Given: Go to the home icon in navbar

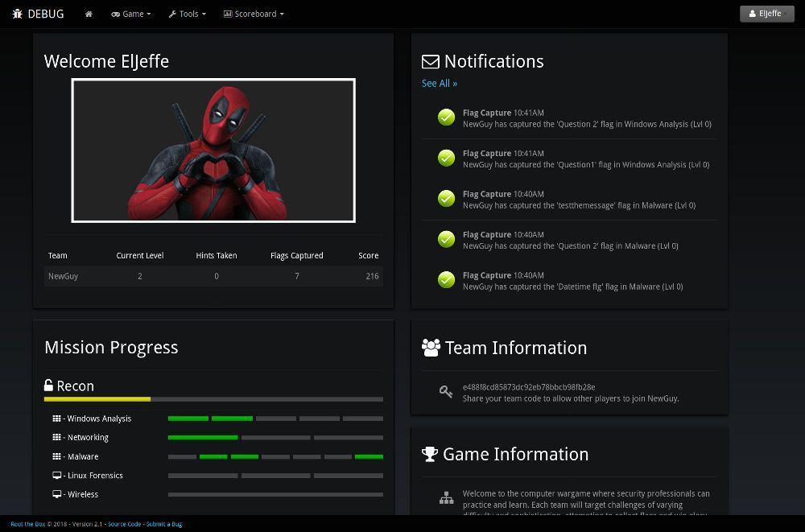Looking at the screenshot, I should coord(89,14).
